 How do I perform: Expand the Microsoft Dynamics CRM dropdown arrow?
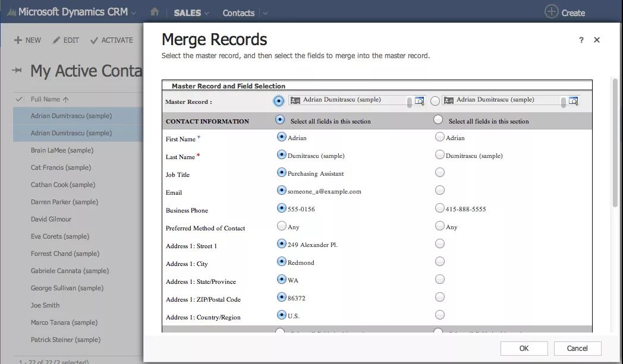pyautogui.click(x=134, y=13)
